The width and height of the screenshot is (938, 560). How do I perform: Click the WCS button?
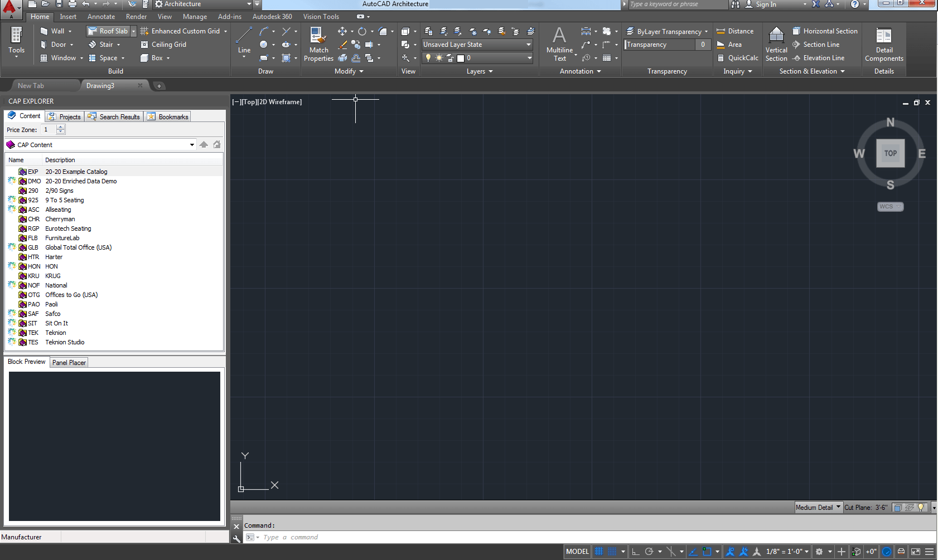(x=890, y=206)
